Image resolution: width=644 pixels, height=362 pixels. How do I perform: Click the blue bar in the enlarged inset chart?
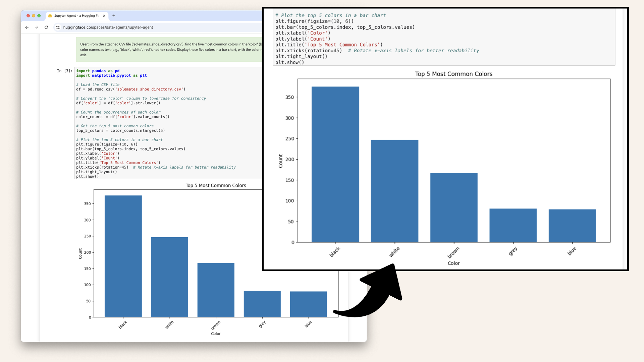572,226
